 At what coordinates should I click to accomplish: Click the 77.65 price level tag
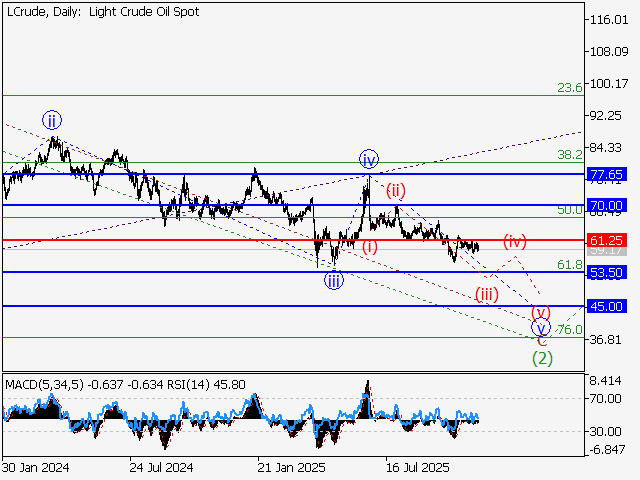pyautogui.click(x=607, y=174)
